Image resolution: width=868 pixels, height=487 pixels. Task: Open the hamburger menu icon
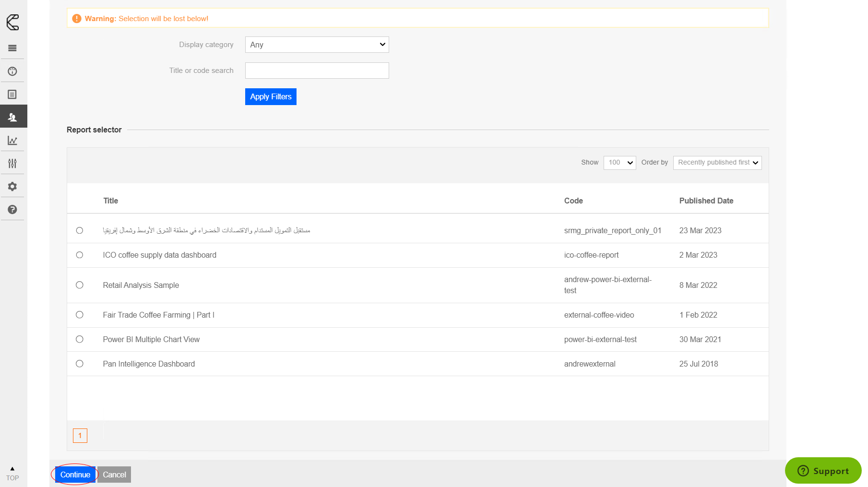point(12,48)
